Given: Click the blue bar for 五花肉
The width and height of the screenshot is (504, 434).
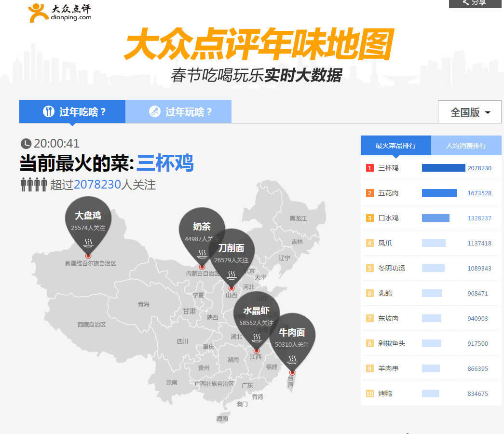Looking at the screenshot, I should [439, 193].
